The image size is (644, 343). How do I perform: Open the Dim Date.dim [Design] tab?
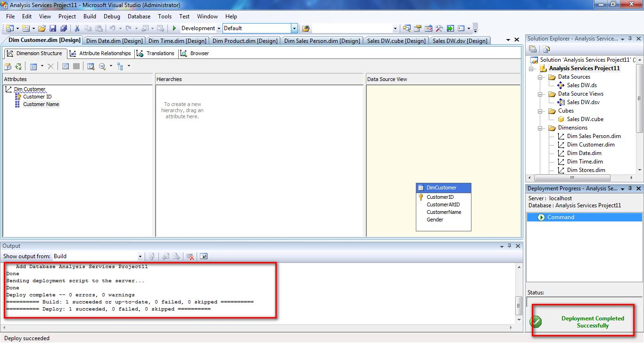114,41
